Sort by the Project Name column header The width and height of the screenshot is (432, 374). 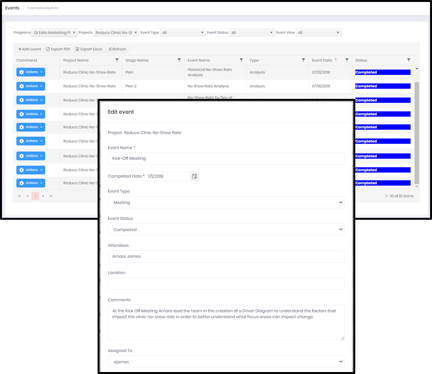click(x=76, y=60)
